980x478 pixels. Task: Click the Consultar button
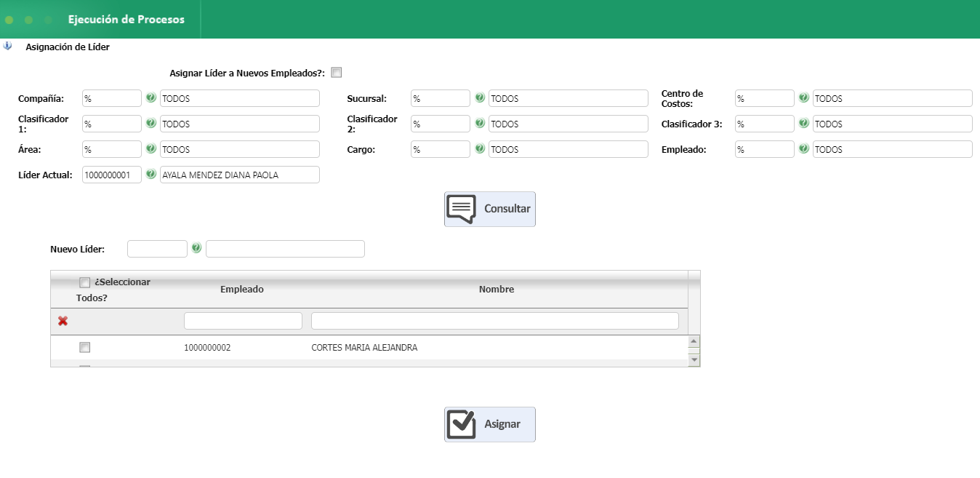pos(490,209)
